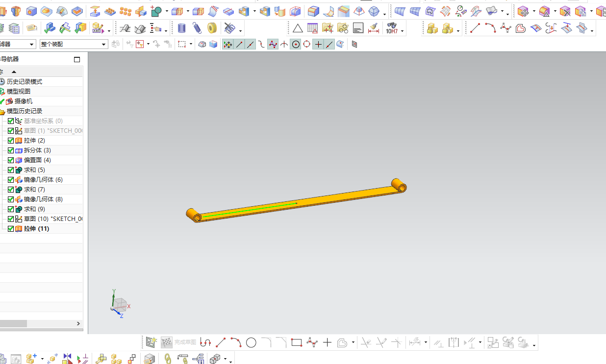Image resolution: width=606 pixels, height=364 pixels.
Task: Select the circle sketch tool in bottom toolbar
Action: (251, 342)
